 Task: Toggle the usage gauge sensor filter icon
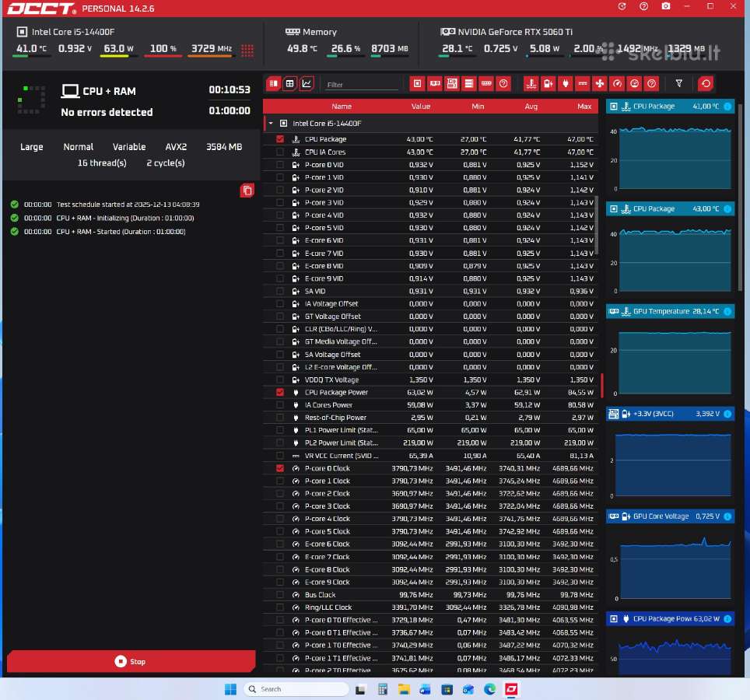click(x=634, y=84)
